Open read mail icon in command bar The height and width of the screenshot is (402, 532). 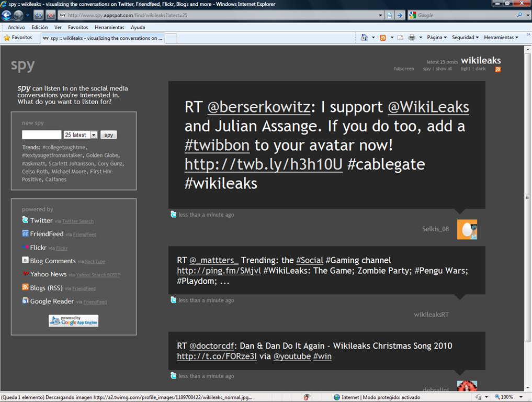[400, 38]
